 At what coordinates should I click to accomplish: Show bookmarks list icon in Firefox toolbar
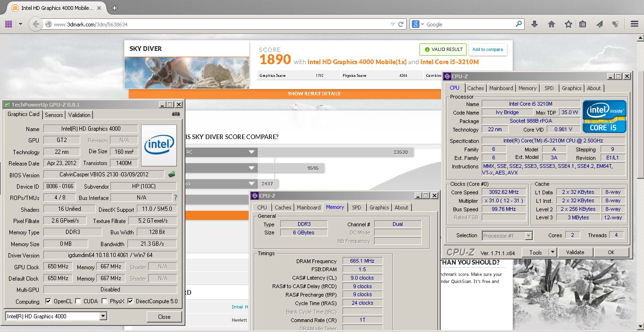[x=583, y=24]
